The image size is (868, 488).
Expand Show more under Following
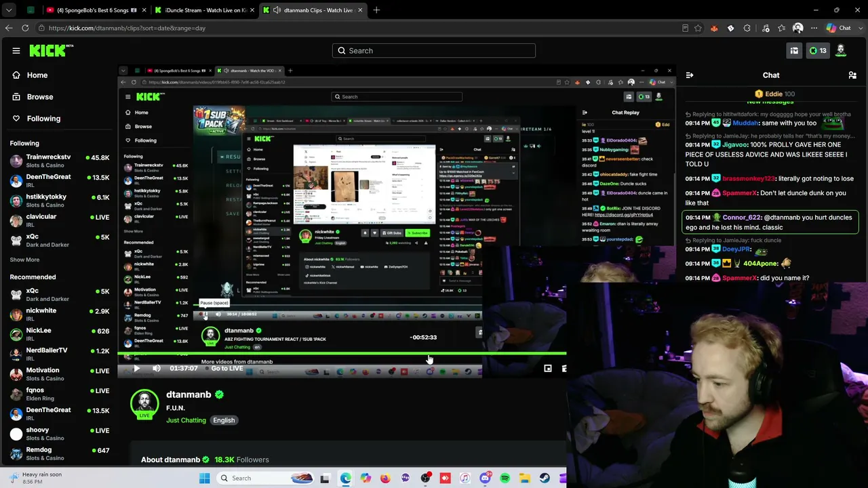pos(24,260)
